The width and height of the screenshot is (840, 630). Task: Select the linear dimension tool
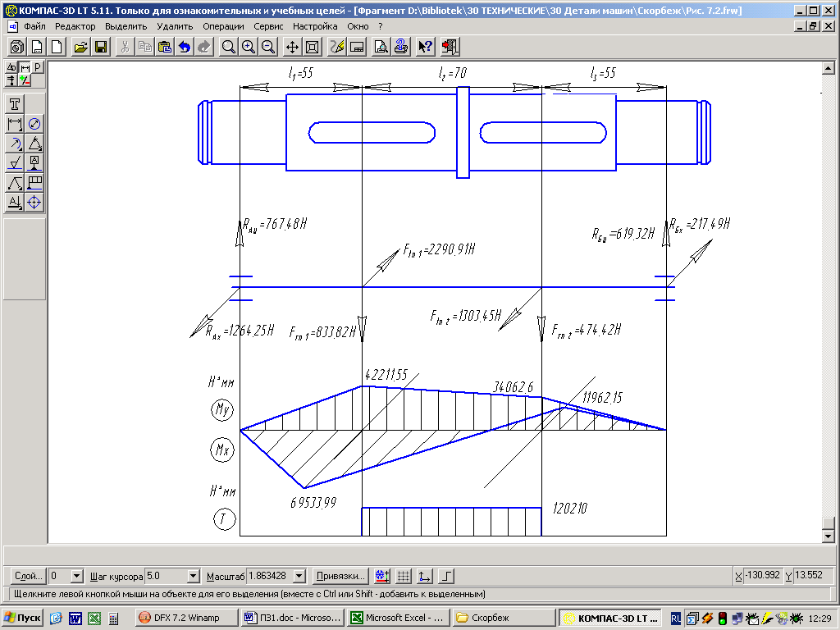[15, 125]
